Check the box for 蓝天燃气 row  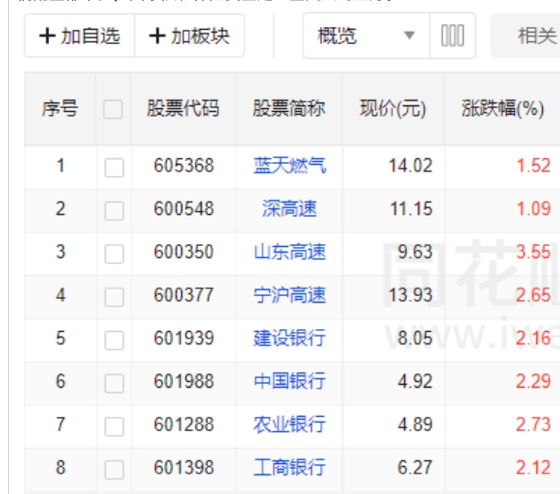point(114,167)
